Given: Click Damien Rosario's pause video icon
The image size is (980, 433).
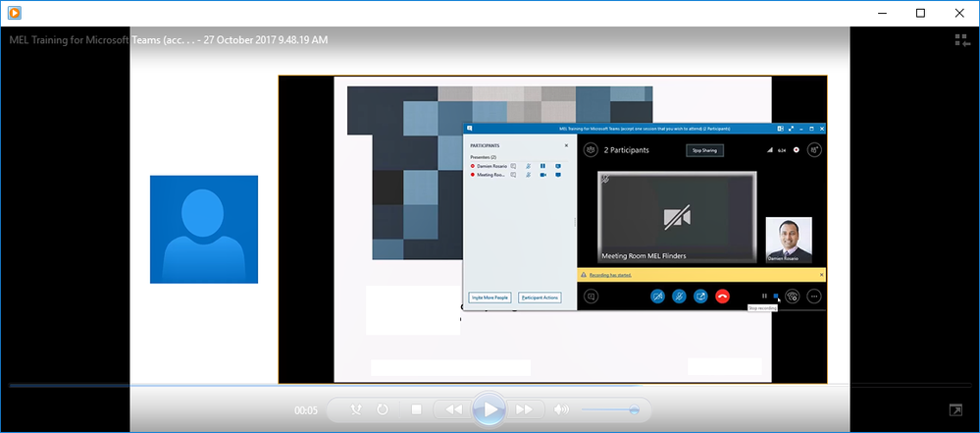Looking at the screenshot, I should [x=543, y=166].
